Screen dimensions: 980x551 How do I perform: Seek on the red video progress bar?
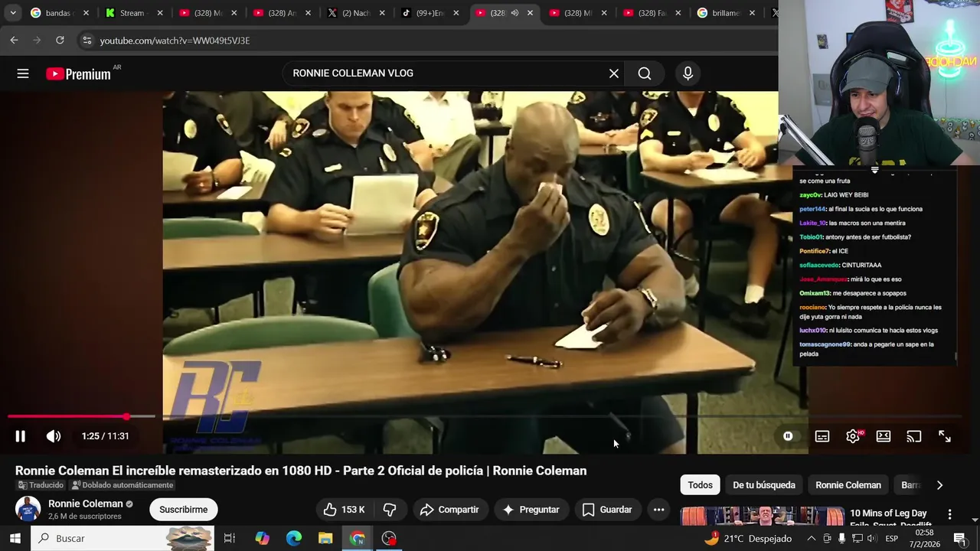point(66,416)
